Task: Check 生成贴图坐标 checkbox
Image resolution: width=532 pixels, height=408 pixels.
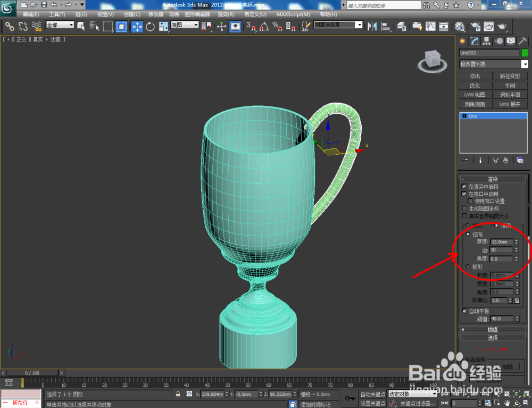Action: point(464,208)
